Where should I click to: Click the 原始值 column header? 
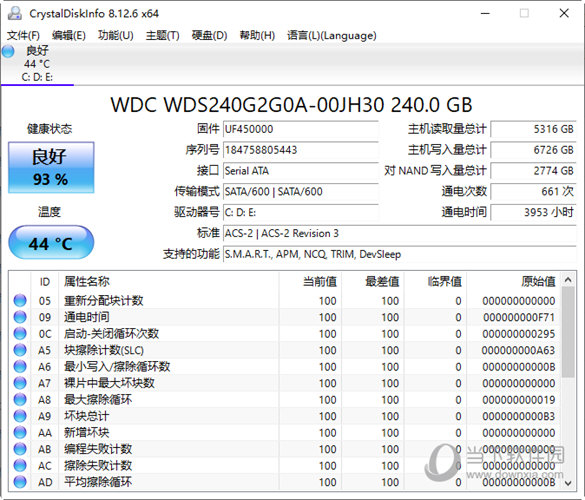[513, 281]
